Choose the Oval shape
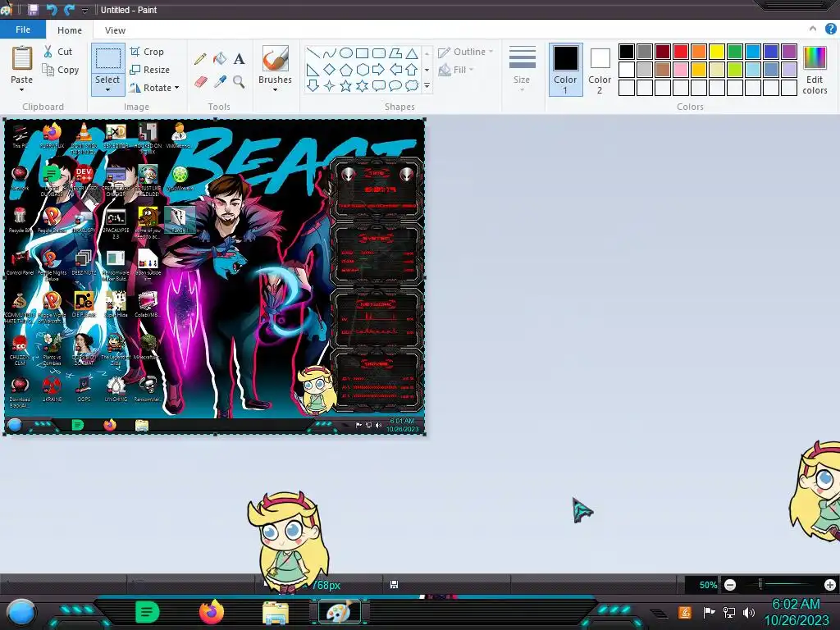This screenshot has height=630, width=840. (346, 52)
